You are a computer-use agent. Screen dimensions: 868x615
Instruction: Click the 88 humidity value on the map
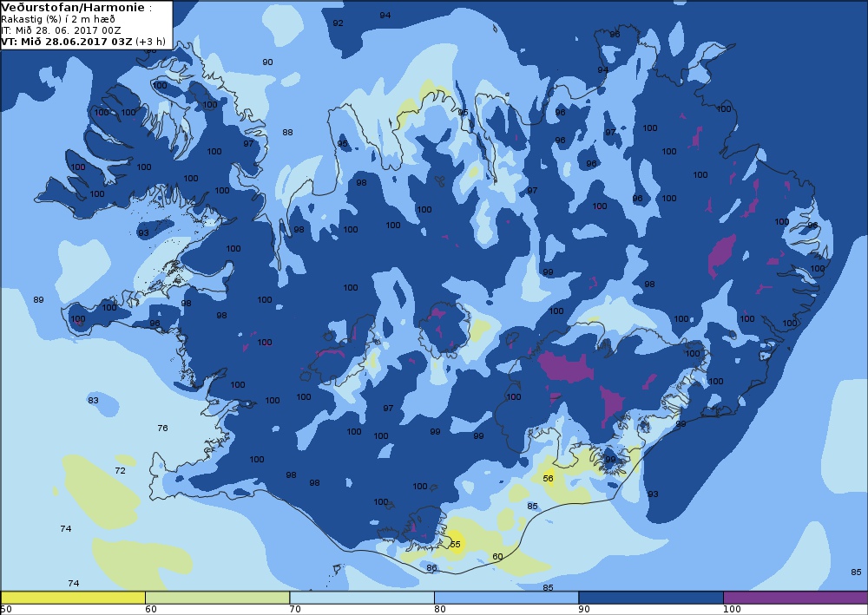click(x=287, y=132)
